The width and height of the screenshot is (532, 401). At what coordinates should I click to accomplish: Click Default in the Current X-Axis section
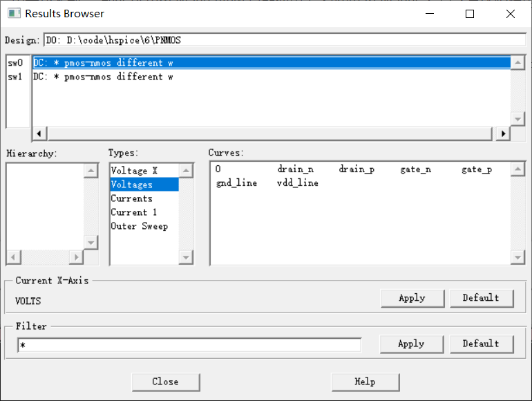481,298
